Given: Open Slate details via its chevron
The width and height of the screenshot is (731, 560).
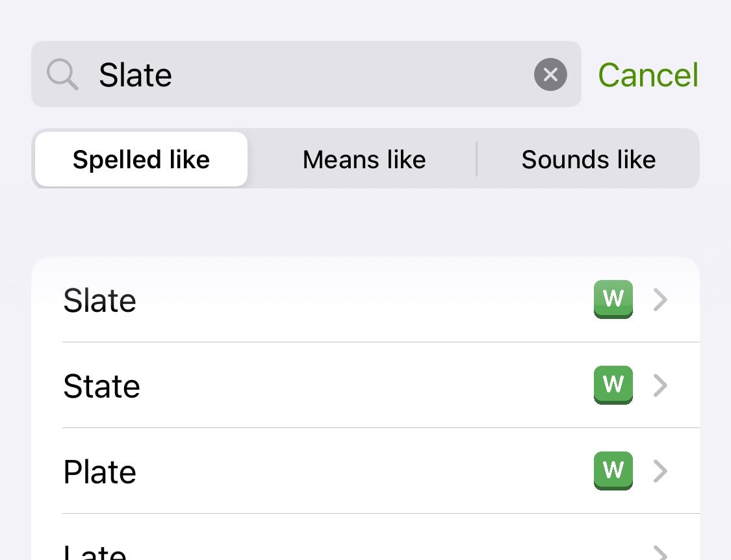Looking at the screenshot, I should point(660,299).
